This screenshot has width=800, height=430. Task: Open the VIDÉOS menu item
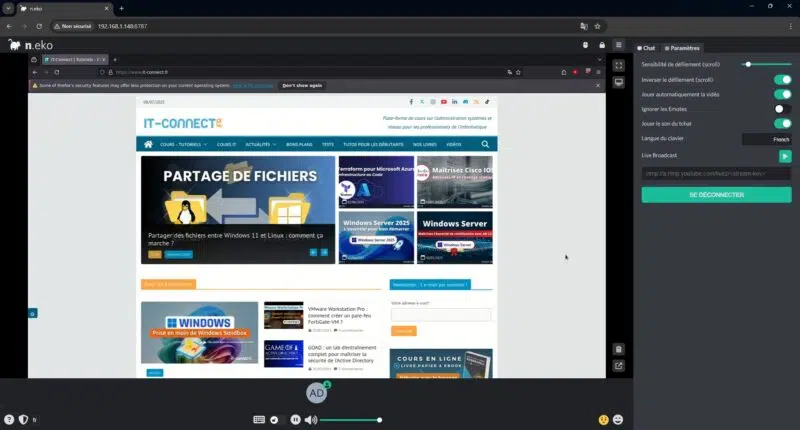coord(454,144)
